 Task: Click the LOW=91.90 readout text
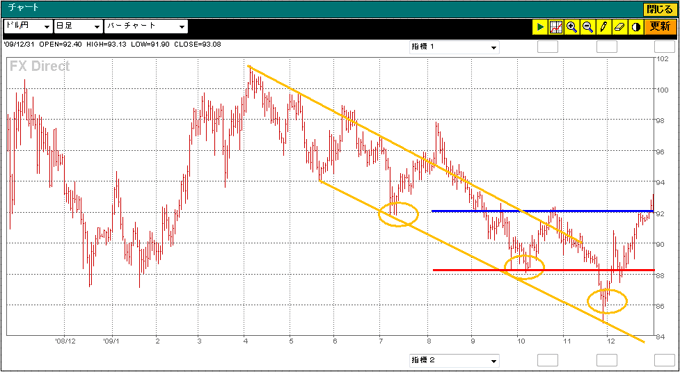tap(149, 44)
